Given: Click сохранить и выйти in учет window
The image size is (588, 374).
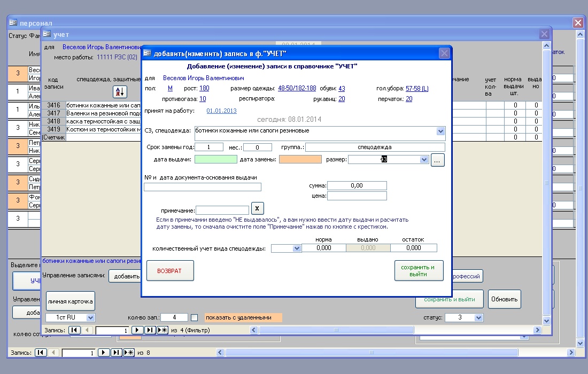Looking at the screenshot, I should pos(449,300).
